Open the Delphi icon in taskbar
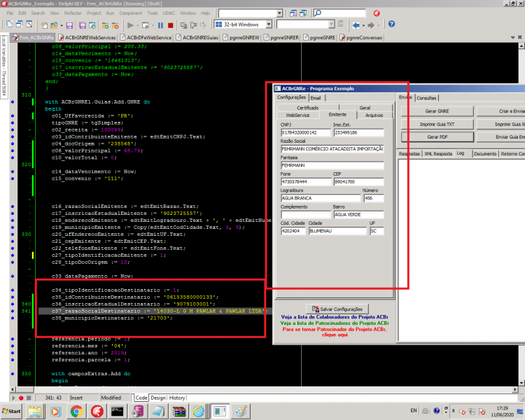Screen dimensions: 525x420 pos(97,412)
